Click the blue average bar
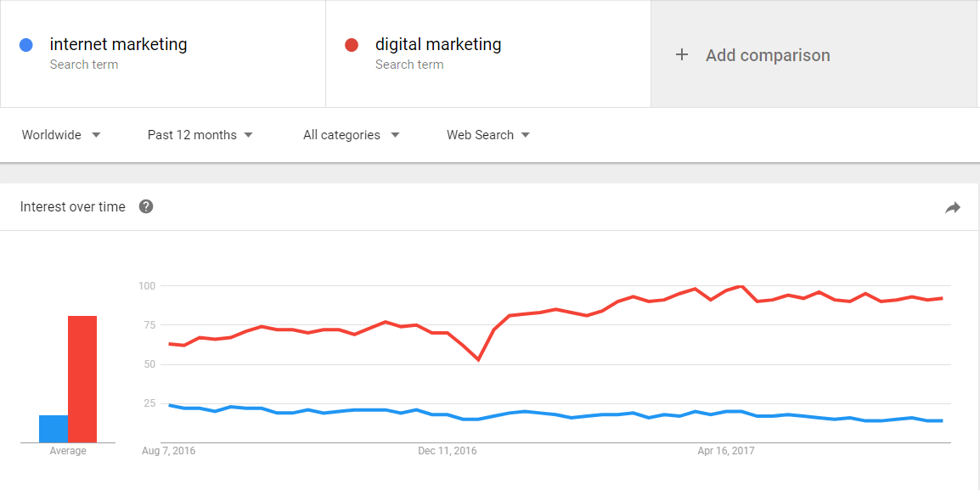The width and height of the screenshot is (980, 490). click(54, 429)
